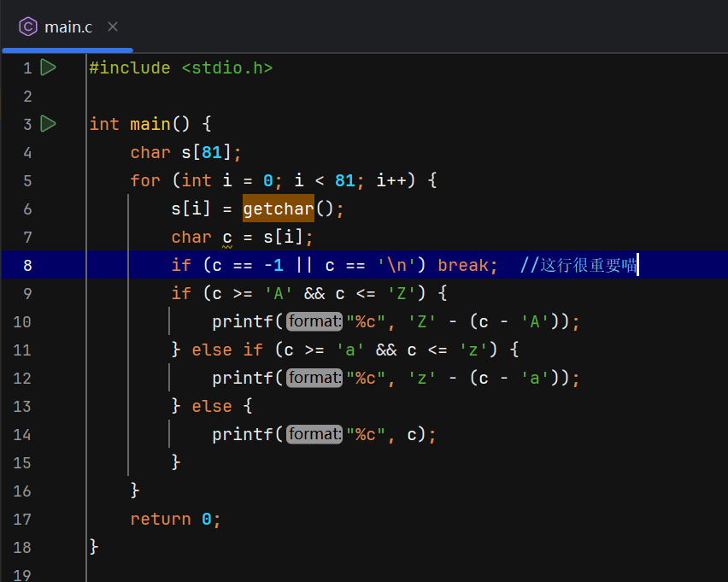Click the 'format:' inlay hint on line 10

pyautogui.click(x=314, y=321)
